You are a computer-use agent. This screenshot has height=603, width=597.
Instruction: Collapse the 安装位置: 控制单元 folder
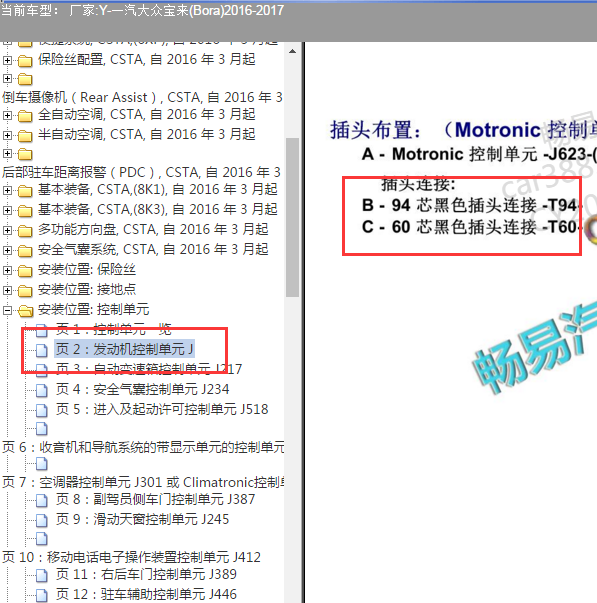pyautogui.click(x=7, y=310)
